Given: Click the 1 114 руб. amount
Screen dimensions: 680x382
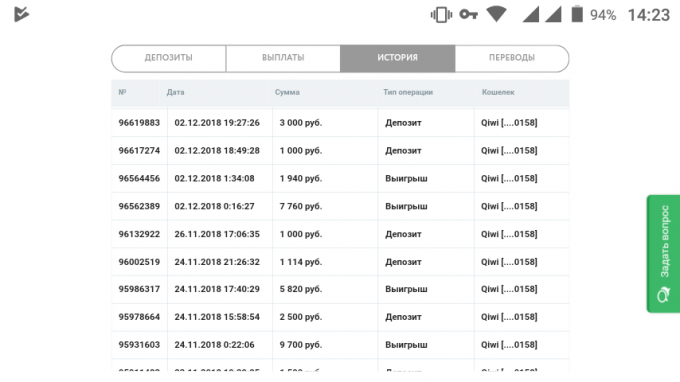Looking at the screenshot, I should click(x=301, y=262).
